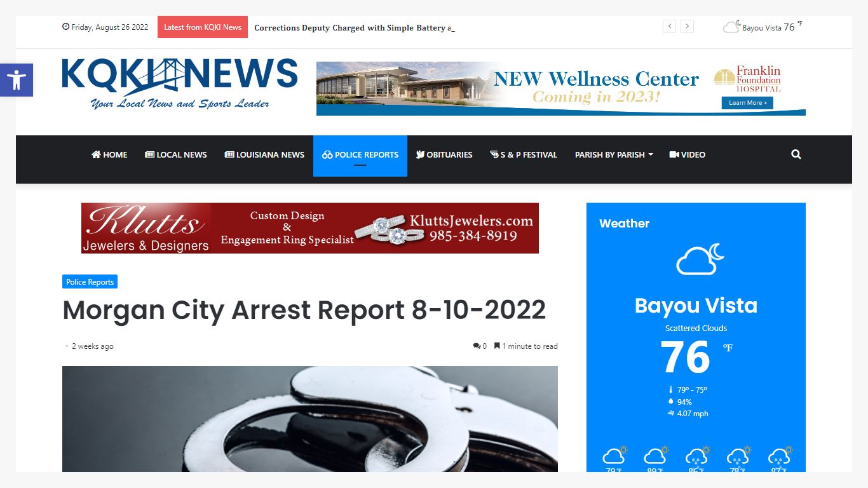
Task: Click the Weather widget title
Action: (624, 223)
